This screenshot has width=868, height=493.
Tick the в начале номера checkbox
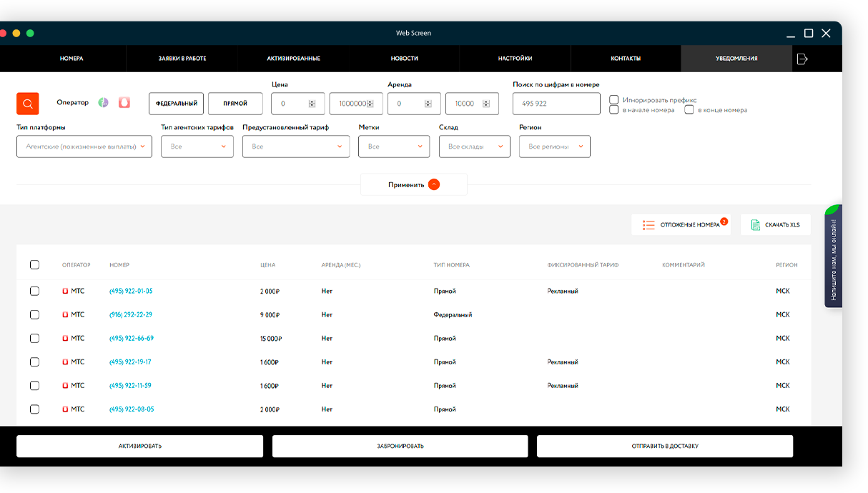[x=613, y=110]
